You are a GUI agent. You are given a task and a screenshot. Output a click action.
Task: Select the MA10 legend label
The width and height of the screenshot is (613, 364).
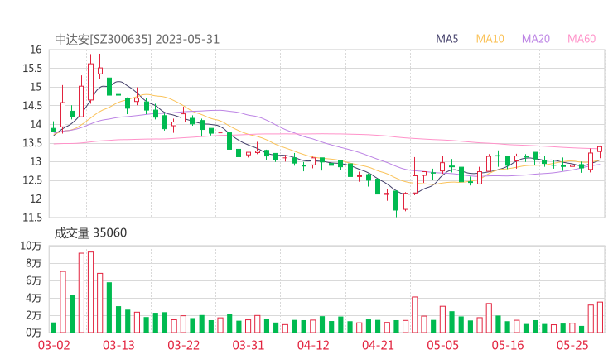(x=490, y=39)
